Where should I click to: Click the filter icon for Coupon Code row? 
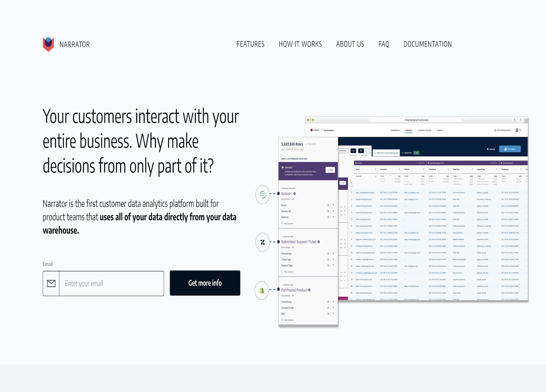tap(333, 308)
